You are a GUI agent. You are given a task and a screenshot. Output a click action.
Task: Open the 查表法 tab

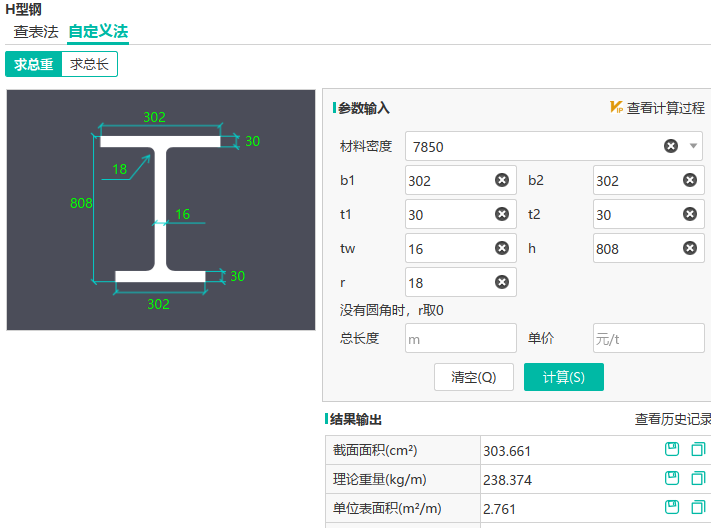click(36, 31)
